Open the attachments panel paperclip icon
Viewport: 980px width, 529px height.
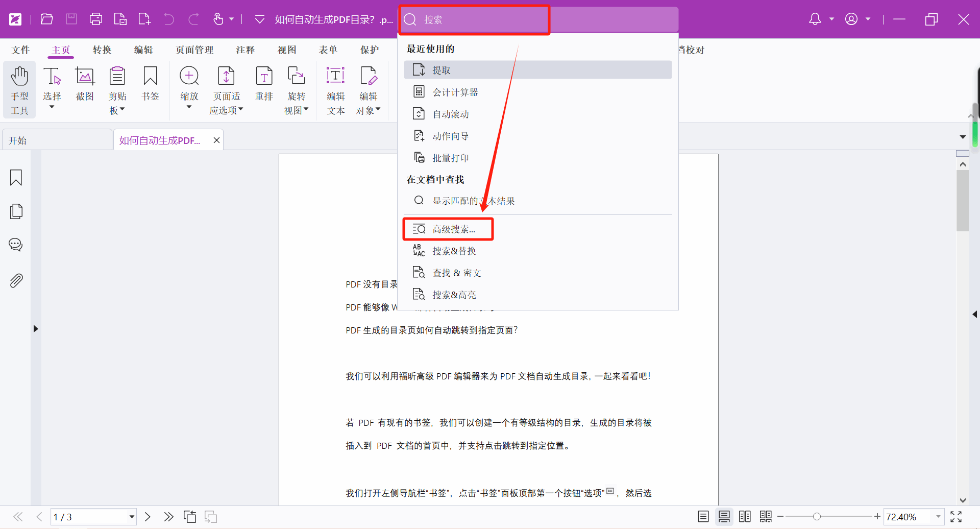(x=16, y=280)
